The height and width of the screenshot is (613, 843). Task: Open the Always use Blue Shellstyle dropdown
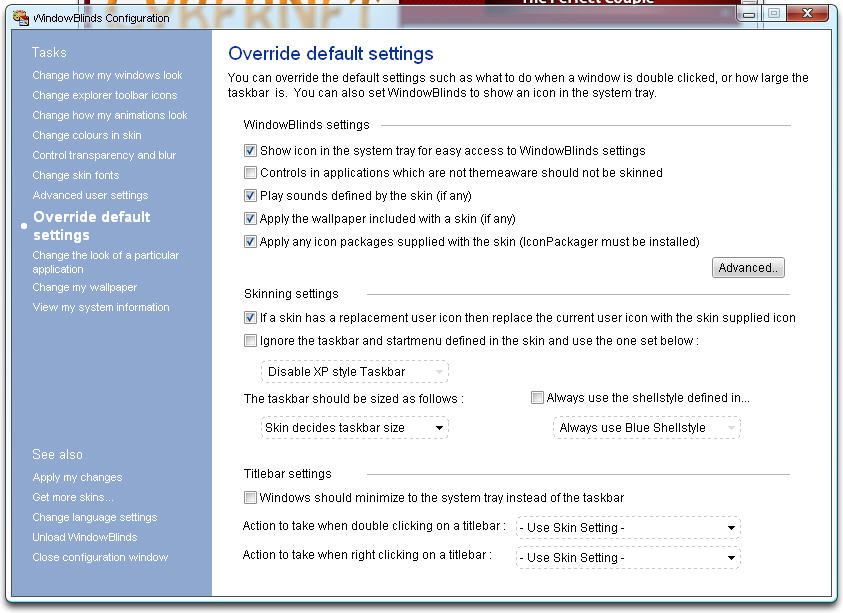647,427
